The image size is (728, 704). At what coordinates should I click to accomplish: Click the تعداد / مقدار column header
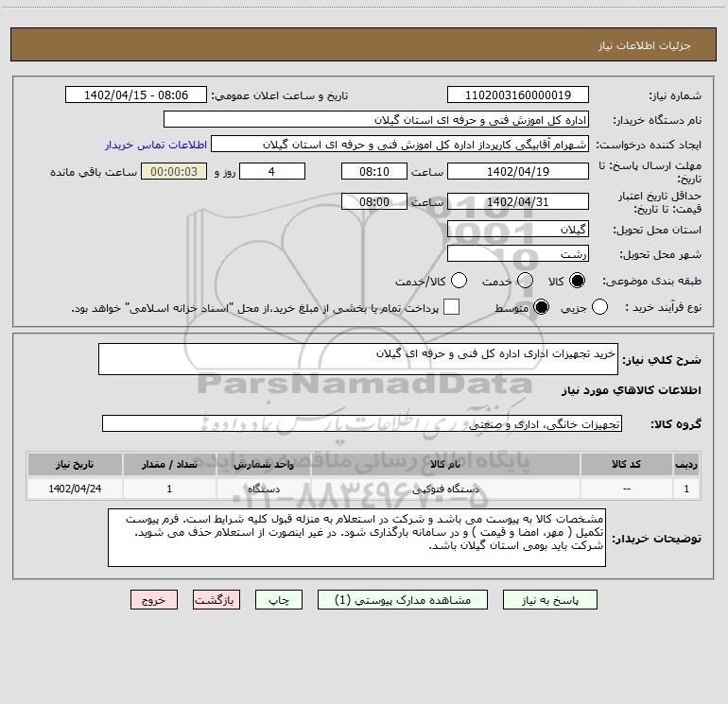click(169, 465)
